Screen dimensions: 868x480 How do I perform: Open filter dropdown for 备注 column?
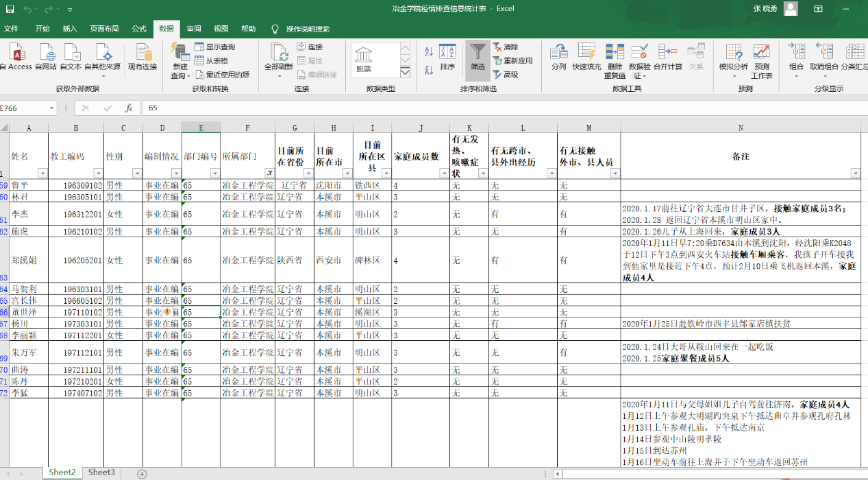[855, 173]
